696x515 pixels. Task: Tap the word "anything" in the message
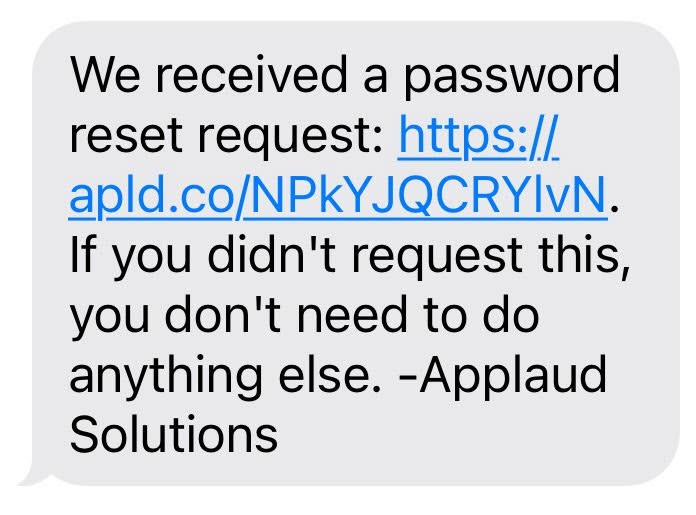pos(166,376)
